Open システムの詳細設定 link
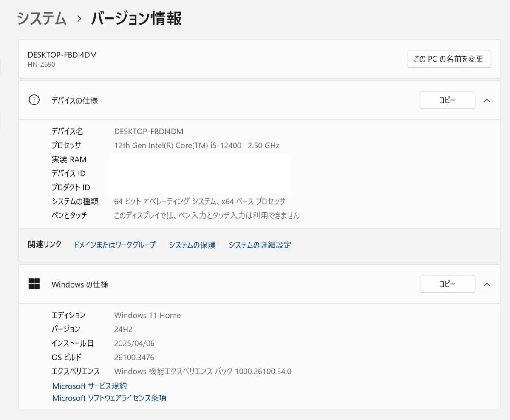Screen dimensions: 510x420 coord(260,245)
